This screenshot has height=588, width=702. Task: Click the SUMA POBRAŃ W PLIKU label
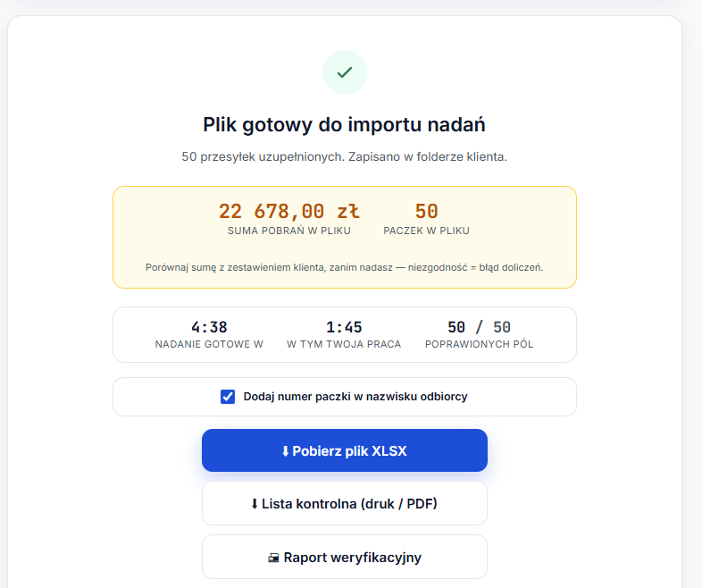click(289, 231)
